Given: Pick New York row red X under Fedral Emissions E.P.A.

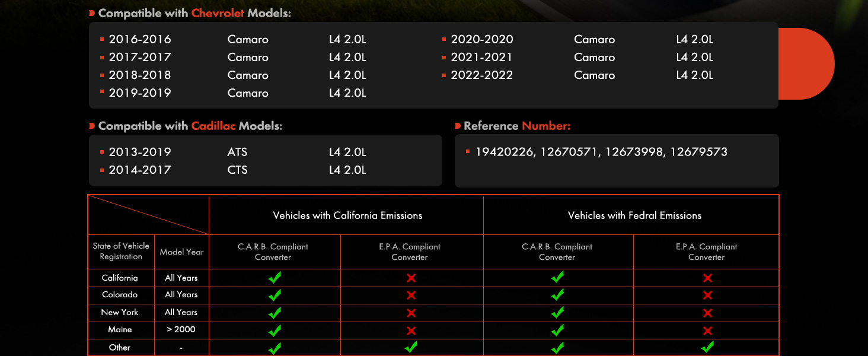Looking at the screenshot, I should (707, 313).
